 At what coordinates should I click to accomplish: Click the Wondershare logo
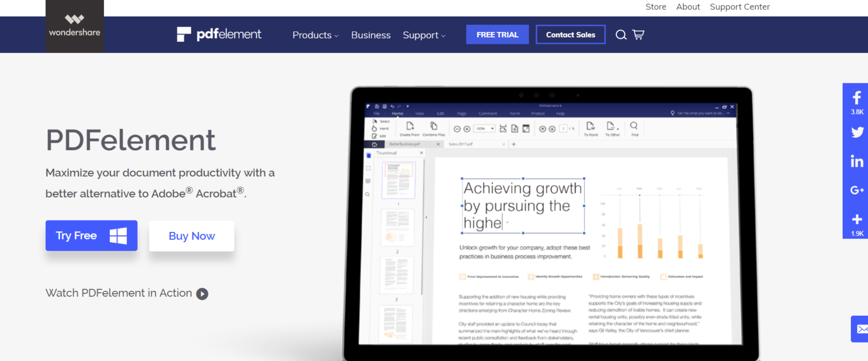[74, 26]
